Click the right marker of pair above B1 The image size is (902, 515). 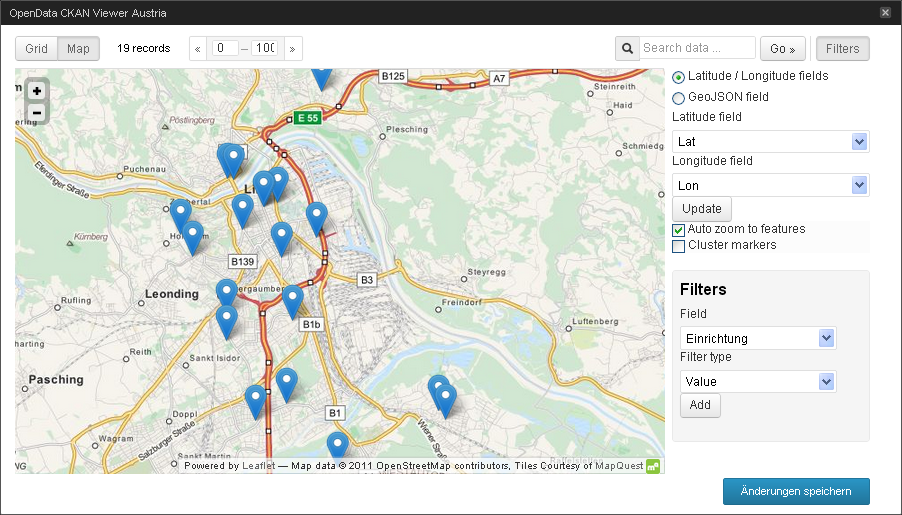click(x=286, y=384)
